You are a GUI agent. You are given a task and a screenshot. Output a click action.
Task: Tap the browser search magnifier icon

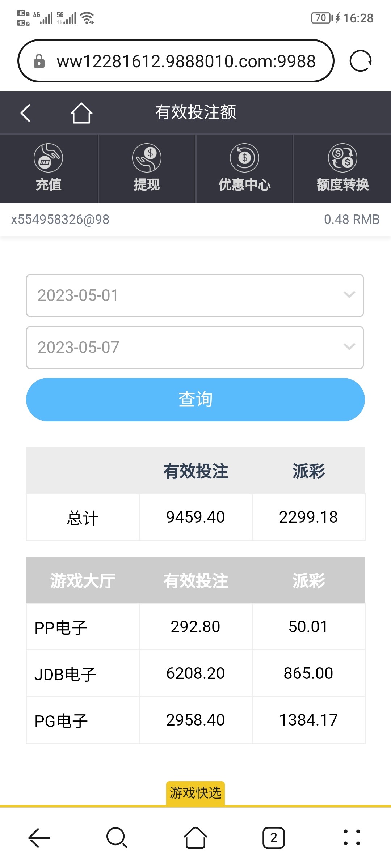click(117, 837)
